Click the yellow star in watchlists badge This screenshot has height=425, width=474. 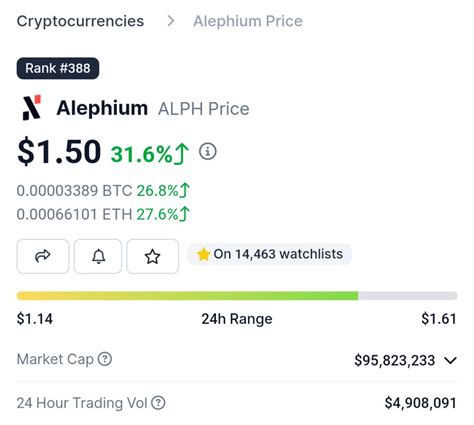(x=203, y=254)
